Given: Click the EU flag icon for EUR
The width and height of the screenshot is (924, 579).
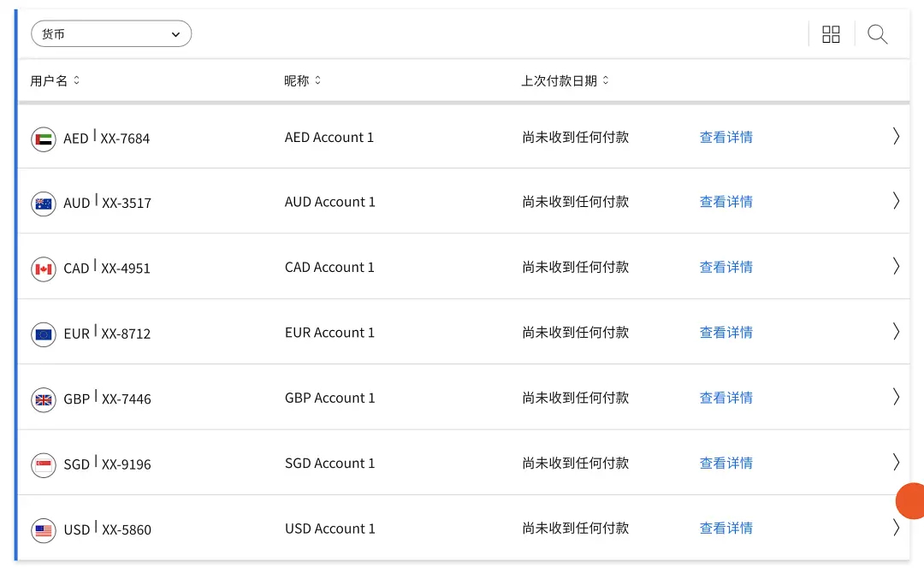Looking at the screenshot, I should [x=44, y=334].
